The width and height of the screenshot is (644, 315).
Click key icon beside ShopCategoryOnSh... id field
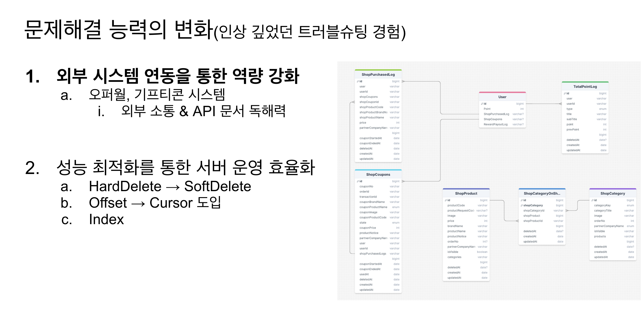(x=522, y=200)
